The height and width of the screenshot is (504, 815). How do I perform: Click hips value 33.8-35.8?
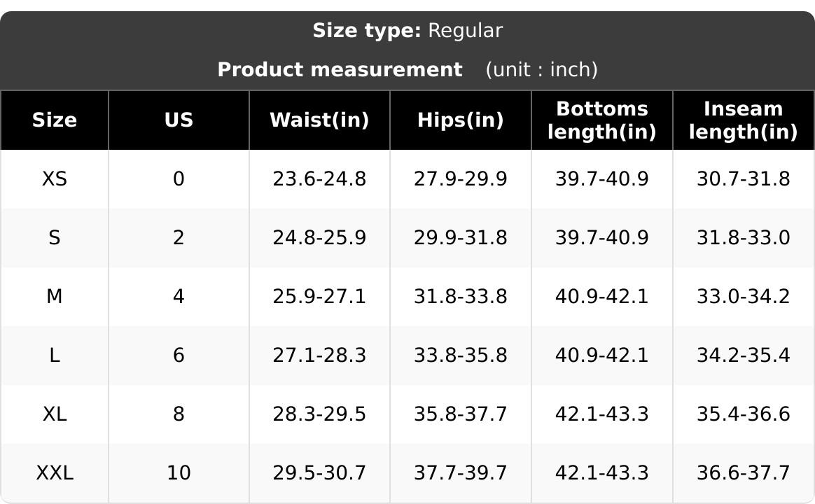click(461, 356)
